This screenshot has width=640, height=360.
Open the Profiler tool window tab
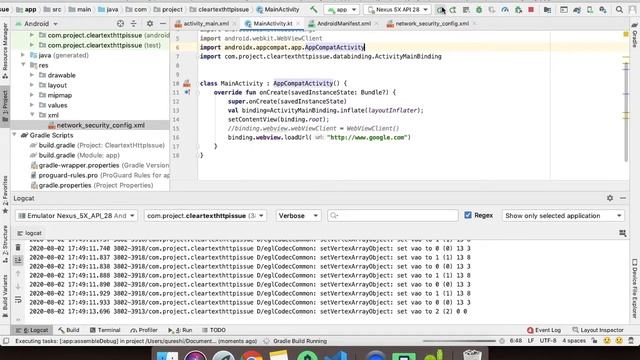[144, 330]
